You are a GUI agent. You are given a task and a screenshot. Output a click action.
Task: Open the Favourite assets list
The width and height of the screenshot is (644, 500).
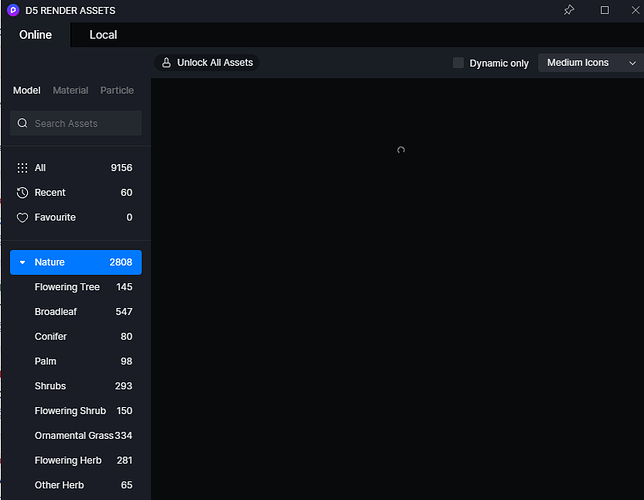(76, 217)
